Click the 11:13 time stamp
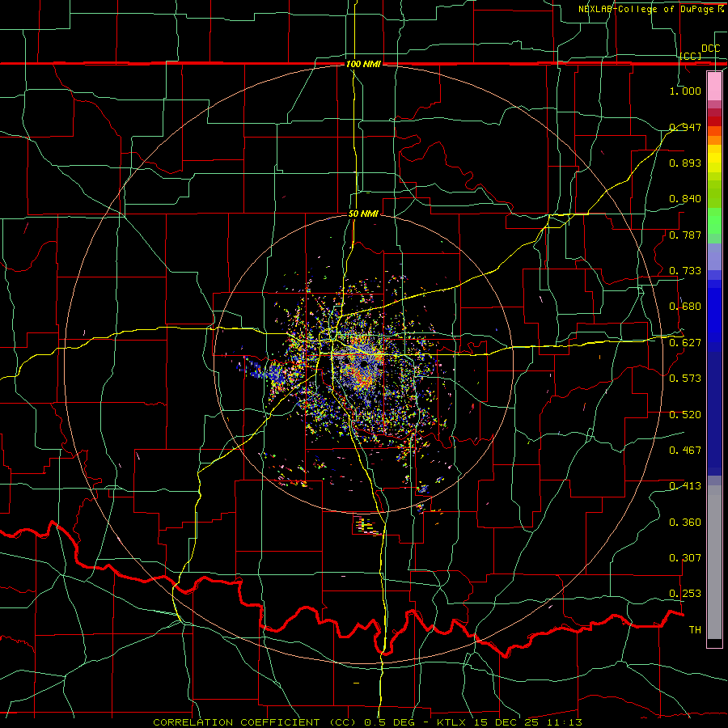The image size is (728, 728). point(565,722)
